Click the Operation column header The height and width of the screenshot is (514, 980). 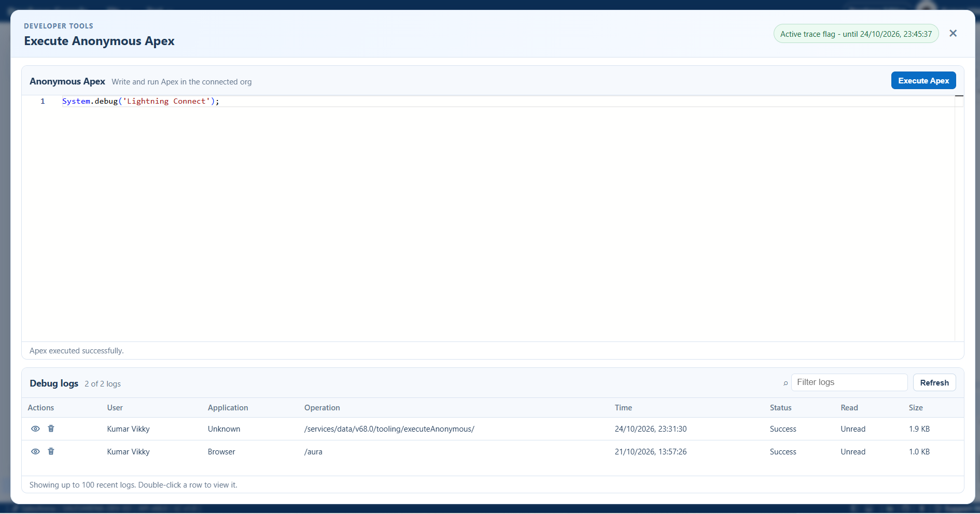tap(322, 408)
